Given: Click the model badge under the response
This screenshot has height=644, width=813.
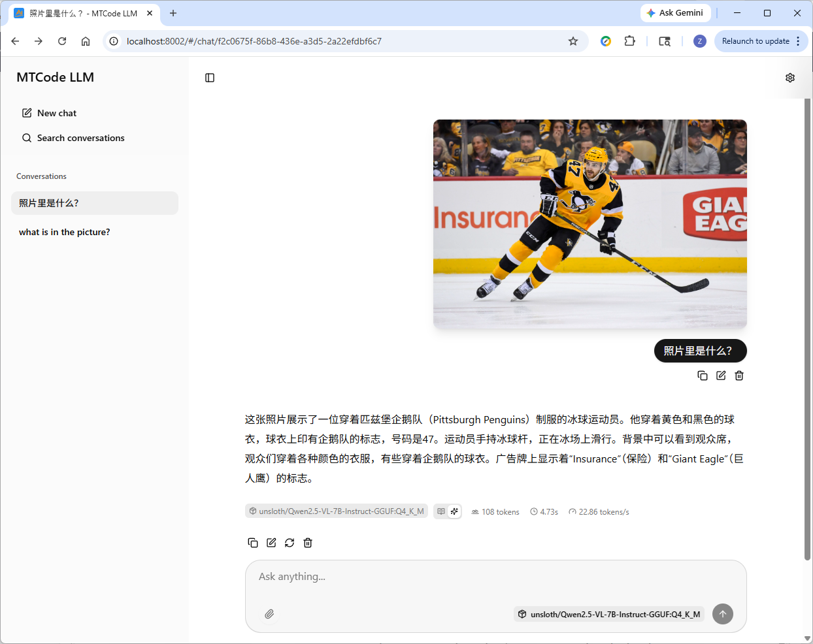Looking at the screenshot, I should (337, 511).
